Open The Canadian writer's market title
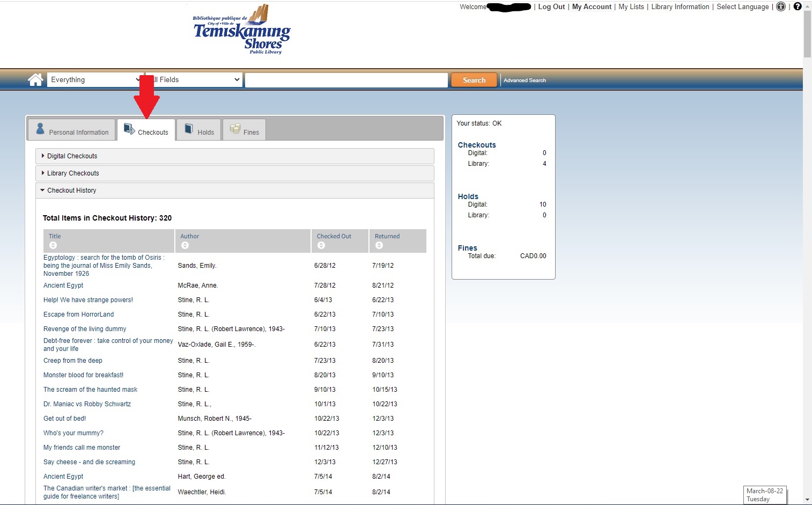812x505 pixels. [x=107, y=492]
